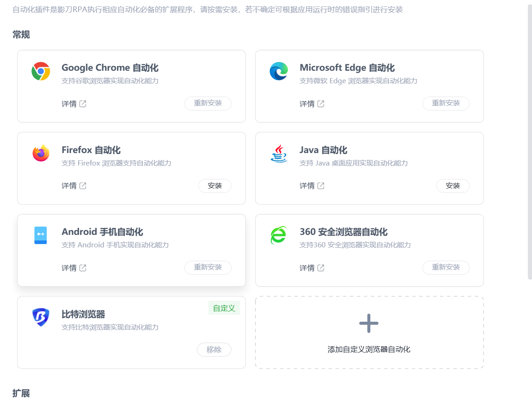Click the 扩展 section heading
532x405 pixels.
click(x=21, y=393)
